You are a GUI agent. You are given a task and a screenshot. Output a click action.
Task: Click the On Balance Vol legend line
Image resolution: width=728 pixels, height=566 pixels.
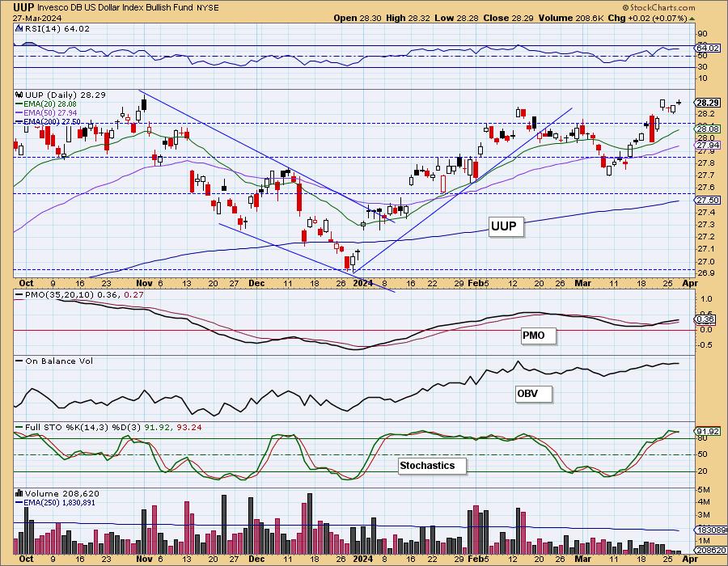coord(19,361)
